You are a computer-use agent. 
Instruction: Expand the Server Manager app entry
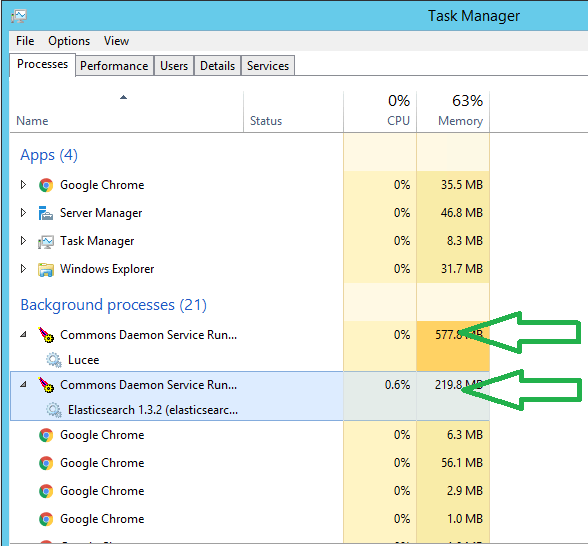[23, 213]
